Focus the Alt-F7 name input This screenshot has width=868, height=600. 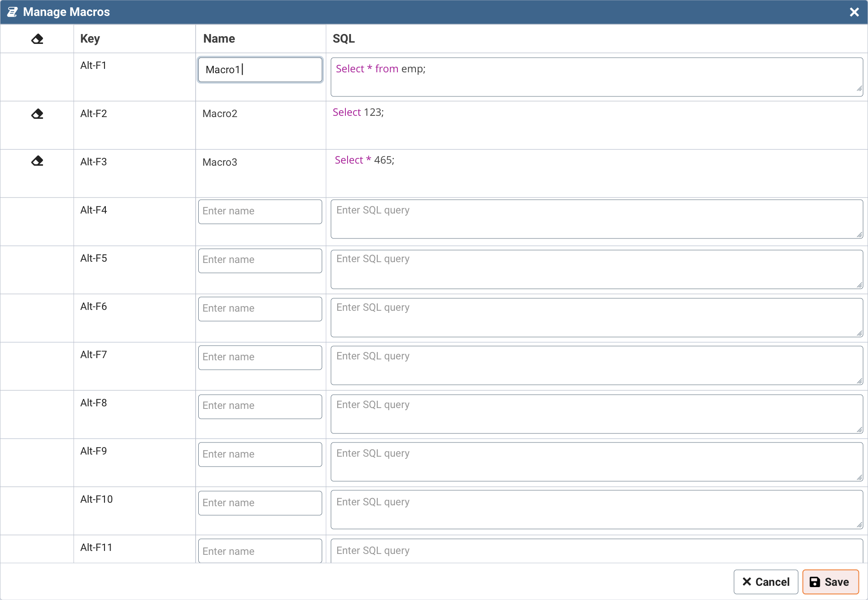[x=260, y=357]
